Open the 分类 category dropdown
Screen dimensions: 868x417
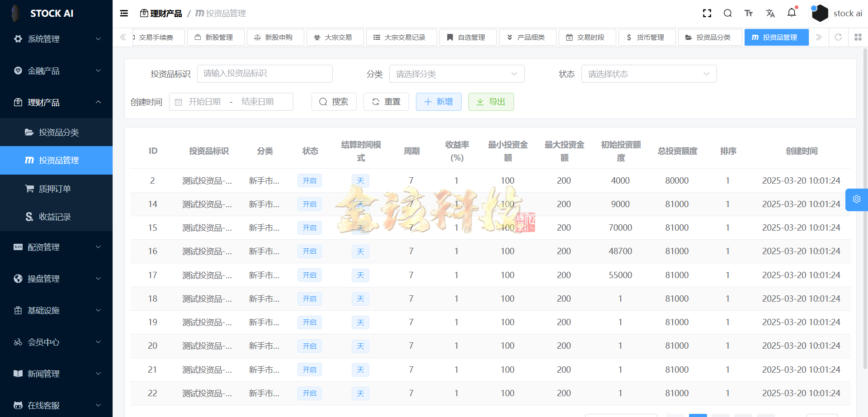pos(457,74)
